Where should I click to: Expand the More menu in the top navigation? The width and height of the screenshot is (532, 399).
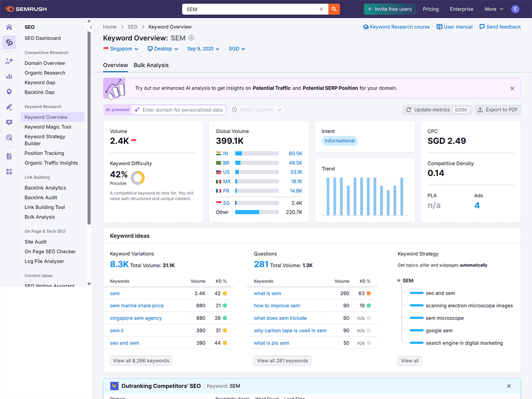(x=493, y=8)
